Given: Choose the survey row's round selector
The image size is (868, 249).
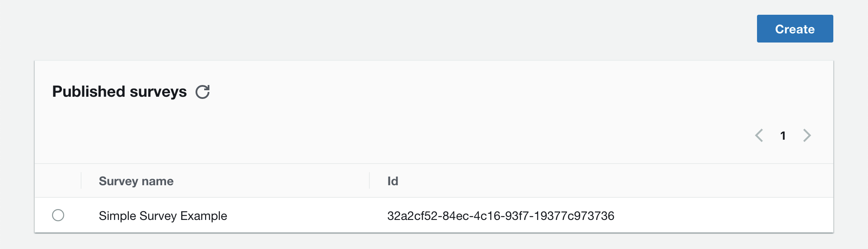Looking at the screenshot, I should [x=58, y=215].
